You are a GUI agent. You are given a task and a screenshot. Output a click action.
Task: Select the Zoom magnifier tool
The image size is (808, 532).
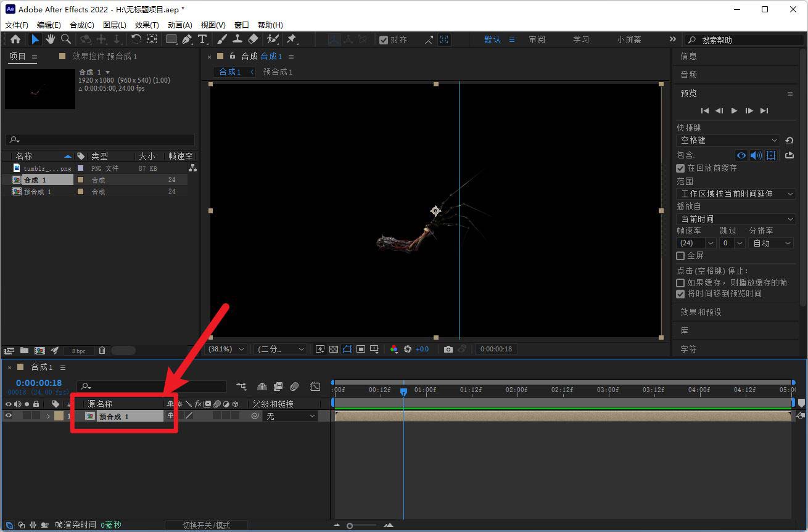[65, 39]
